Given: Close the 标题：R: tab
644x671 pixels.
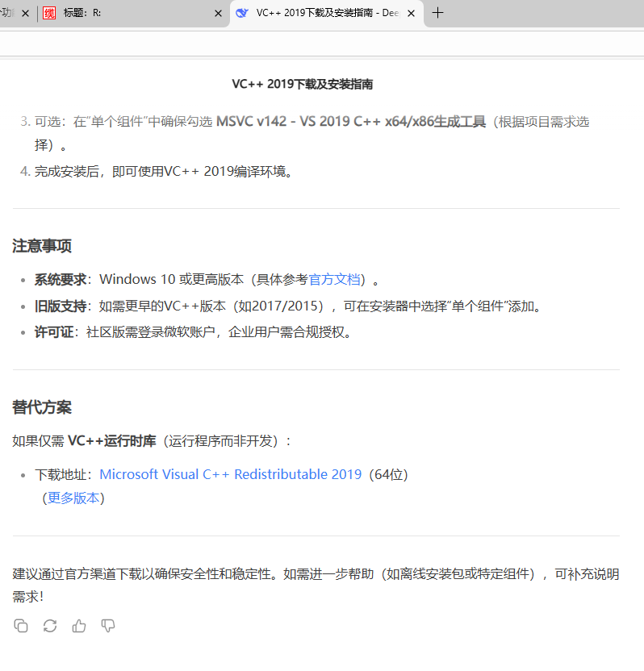Looking at the screenshot, I should [x=218, y=14].
